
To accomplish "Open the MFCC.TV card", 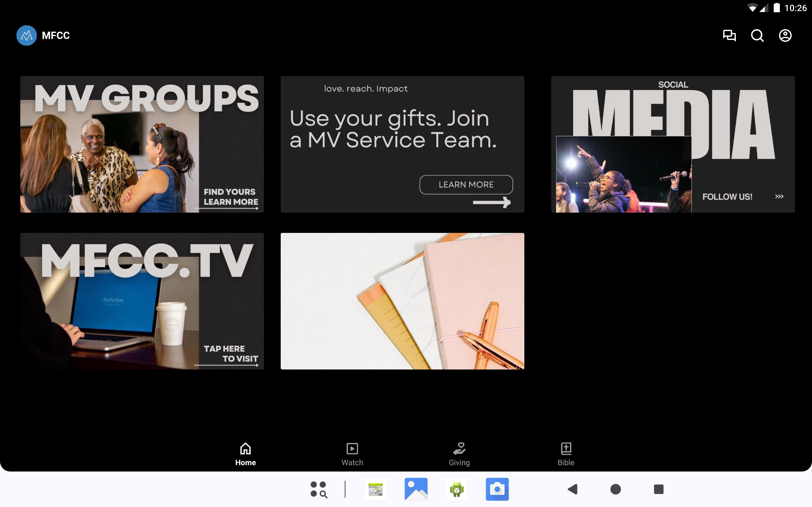I will [x=142, y=301].
